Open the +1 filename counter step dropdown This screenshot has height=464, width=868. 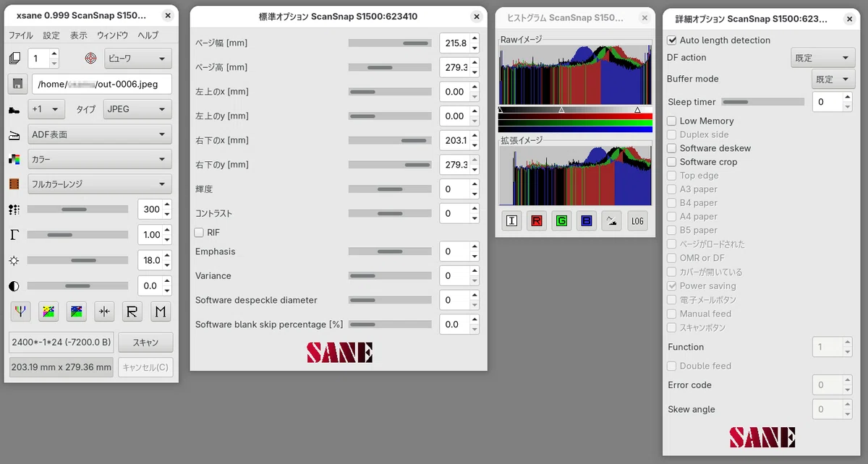tap(46, 109)
